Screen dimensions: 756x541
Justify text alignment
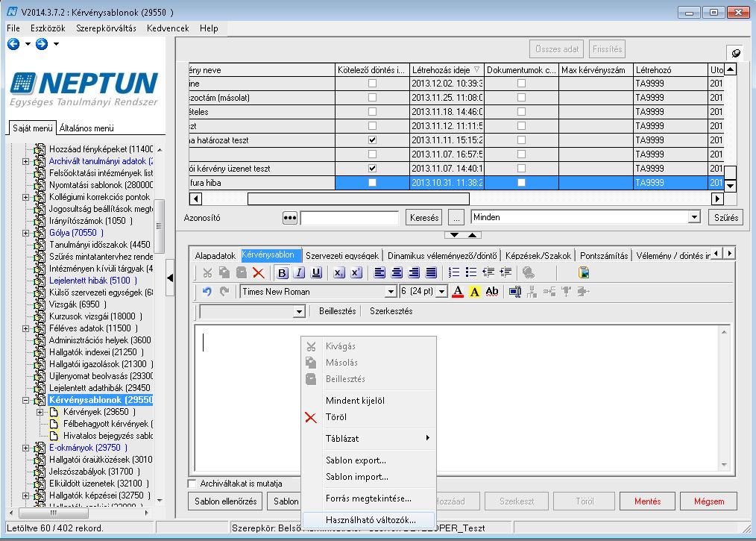431,272
